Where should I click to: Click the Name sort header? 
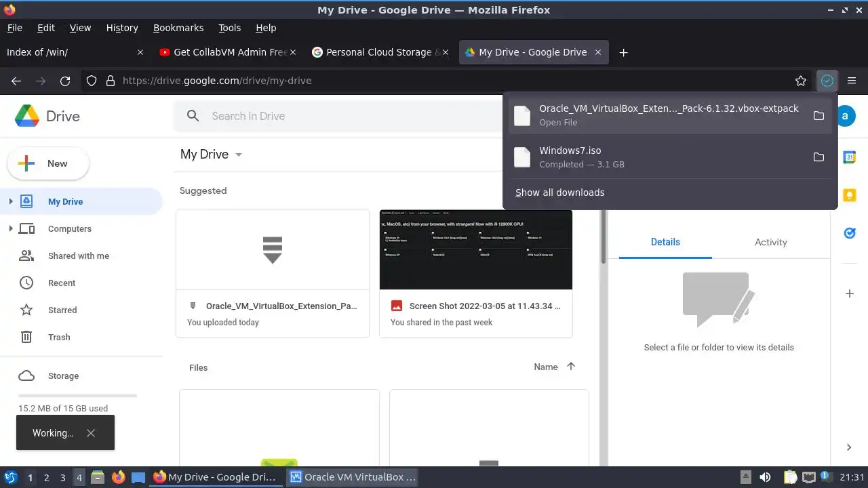click(546, 367)
